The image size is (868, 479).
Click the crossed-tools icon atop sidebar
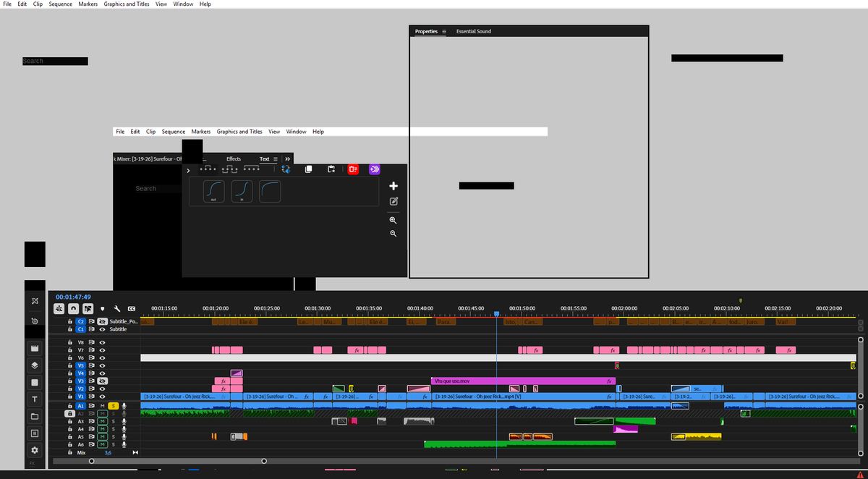coord(34,300)
